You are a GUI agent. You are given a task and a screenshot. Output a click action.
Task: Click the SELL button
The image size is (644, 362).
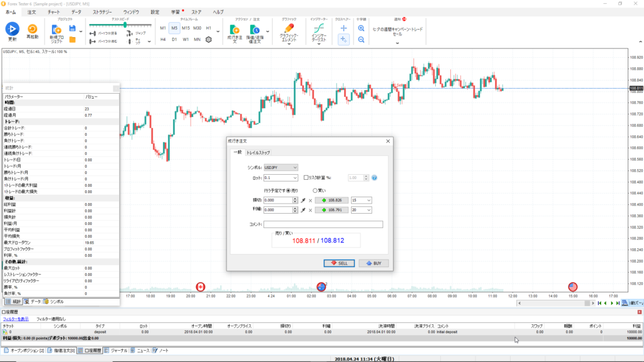[x=339, y=263]
